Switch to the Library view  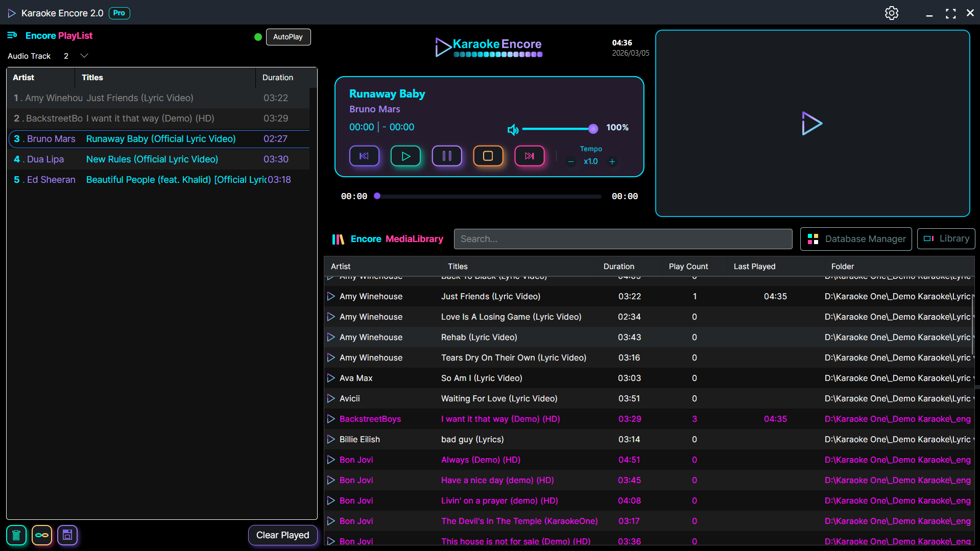[945, 238]
